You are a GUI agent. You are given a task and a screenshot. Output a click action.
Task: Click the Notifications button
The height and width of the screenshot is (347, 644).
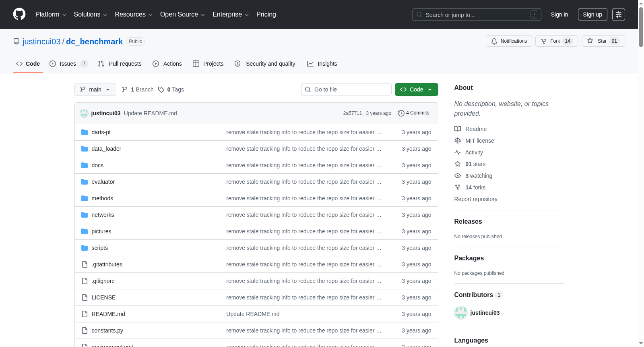(509, 41)
